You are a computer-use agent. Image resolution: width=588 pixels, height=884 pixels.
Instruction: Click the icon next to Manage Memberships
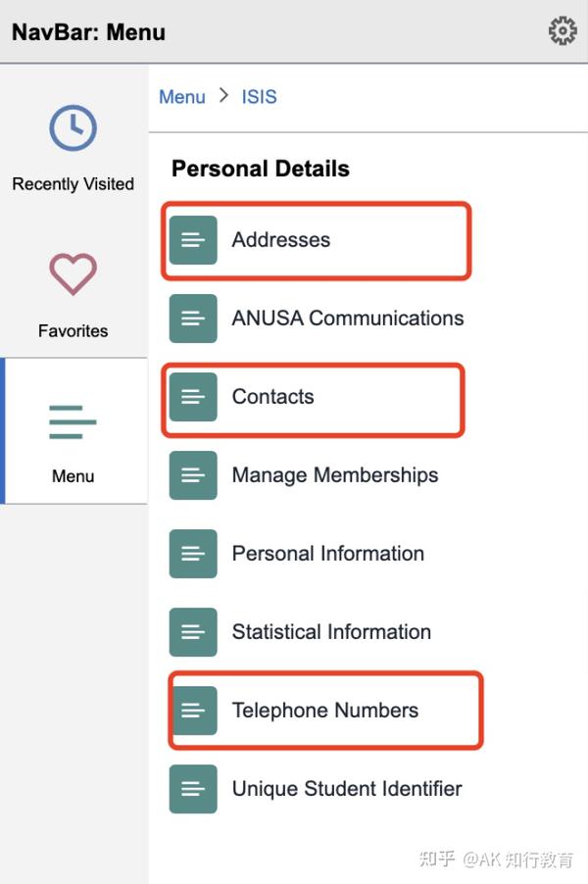tap(193, 474)
